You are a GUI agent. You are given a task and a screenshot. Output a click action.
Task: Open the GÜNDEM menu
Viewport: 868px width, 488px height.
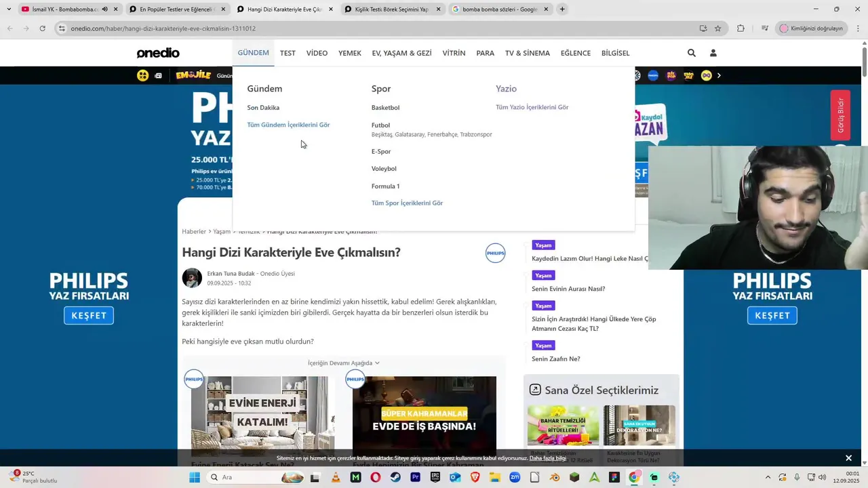point(253,53)
